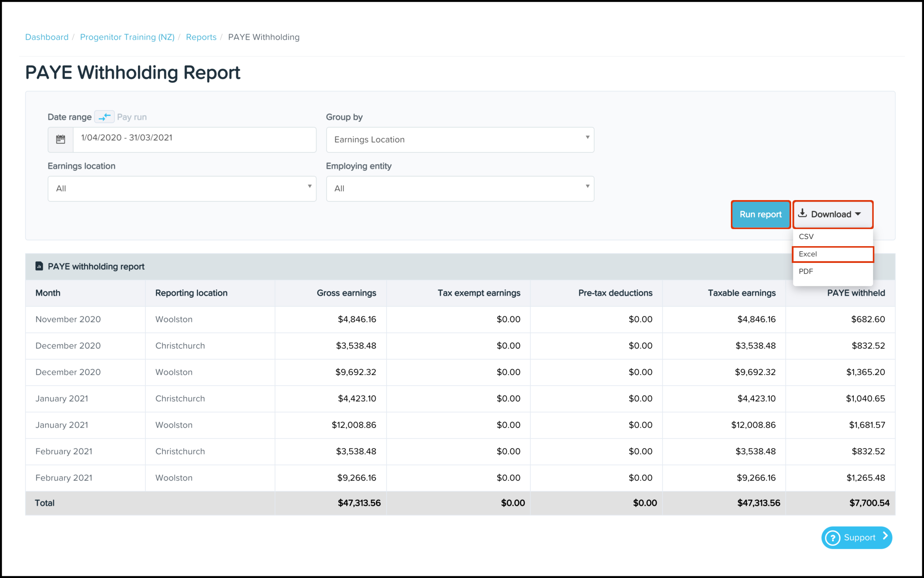Click the bar chart icon on PAYE withholding report header
924x578 pixels.
click(39, 266)
